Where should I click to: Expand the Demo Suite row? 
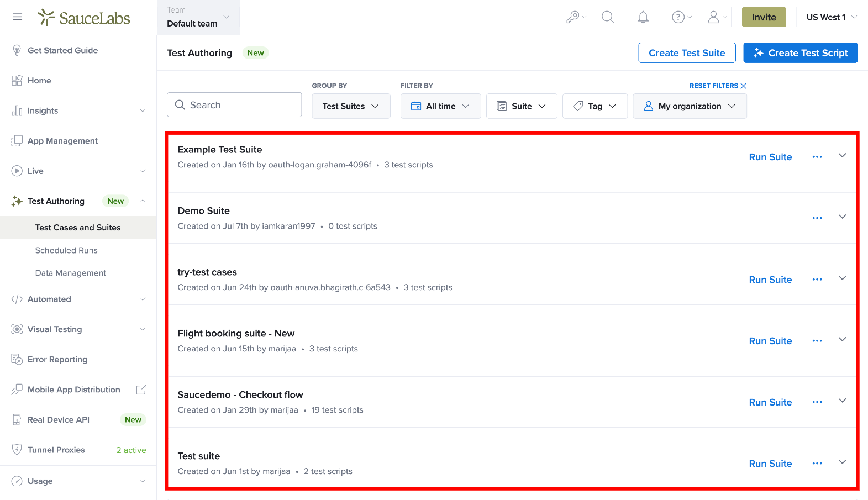pos(842,217)
